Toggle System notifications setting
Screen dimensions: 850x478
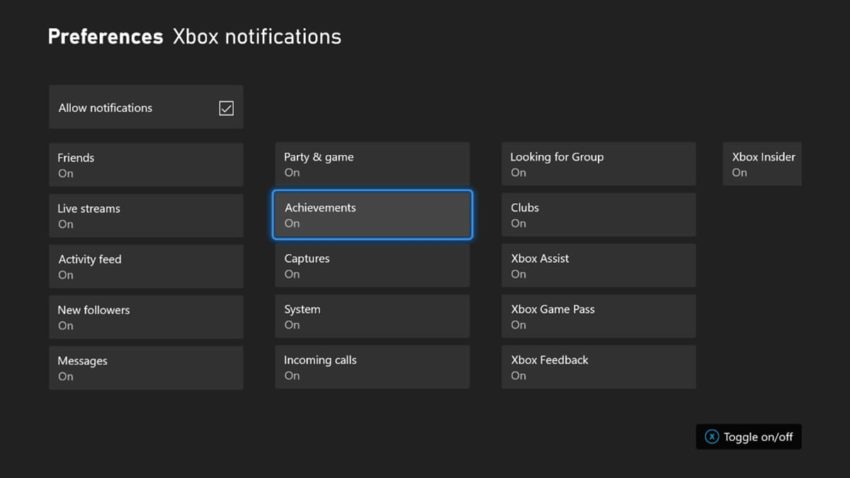[372, 316]
